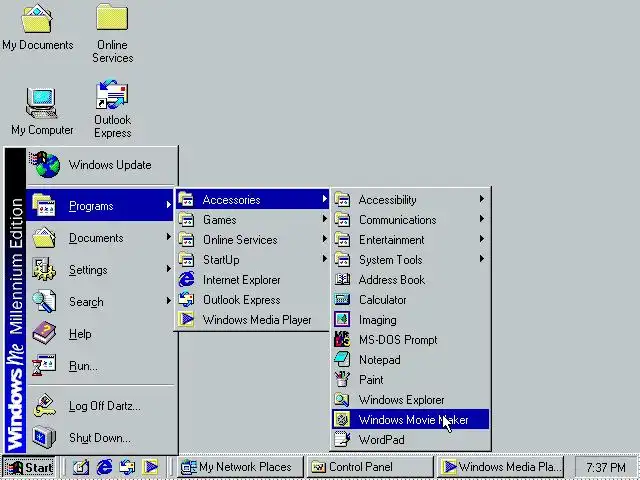640x480 pixels.
Task: Click the Shut Down monitor icon
Action: [x=44, y=437]
